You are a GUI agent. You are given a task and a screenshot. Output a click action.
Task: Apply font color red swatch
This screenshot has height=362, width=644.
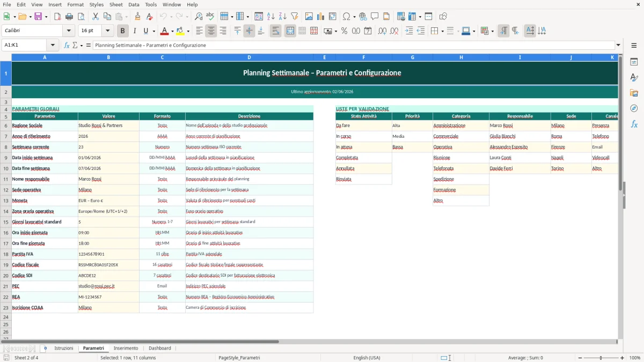(165, 31)
